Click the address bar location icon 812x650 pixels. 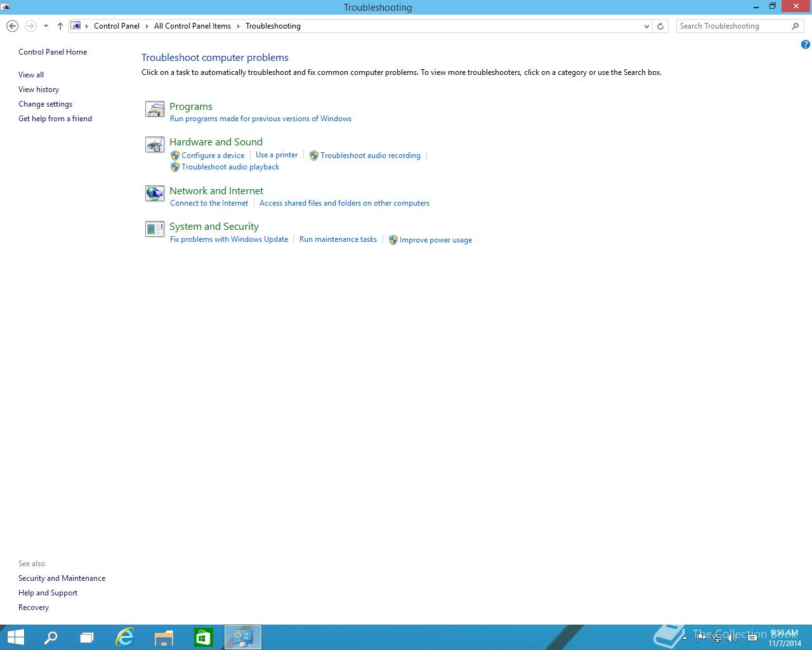click(76, 26)
